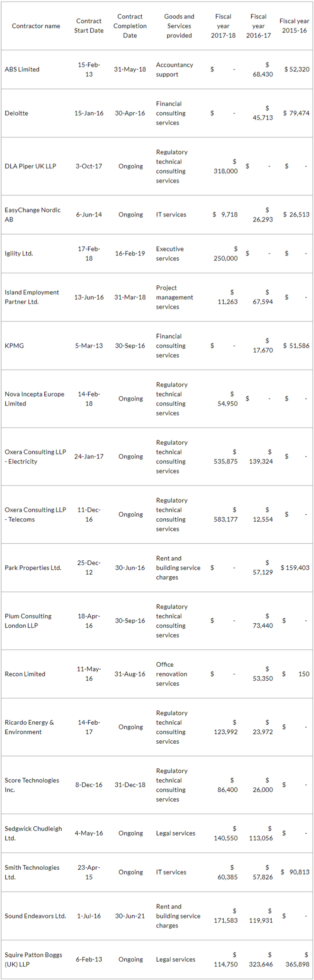The width and height of the screenshot is (314, 980).
Task: Click the Ricardo Energy & Environment cell
Action: pos(29,727)
